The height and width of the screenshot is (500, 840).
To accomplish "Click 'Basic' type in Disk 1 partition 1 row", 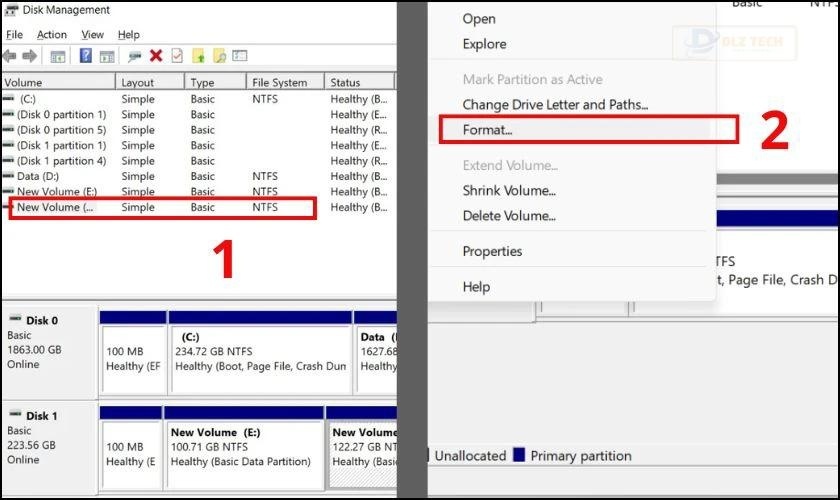I will pos(202,145).
